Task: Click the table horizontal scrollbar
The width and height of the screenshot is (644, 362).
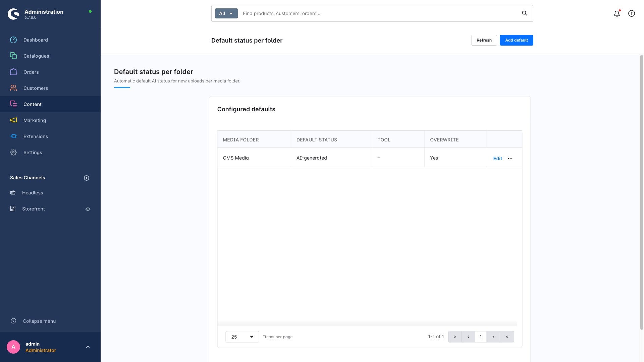Action: [367, 324]
